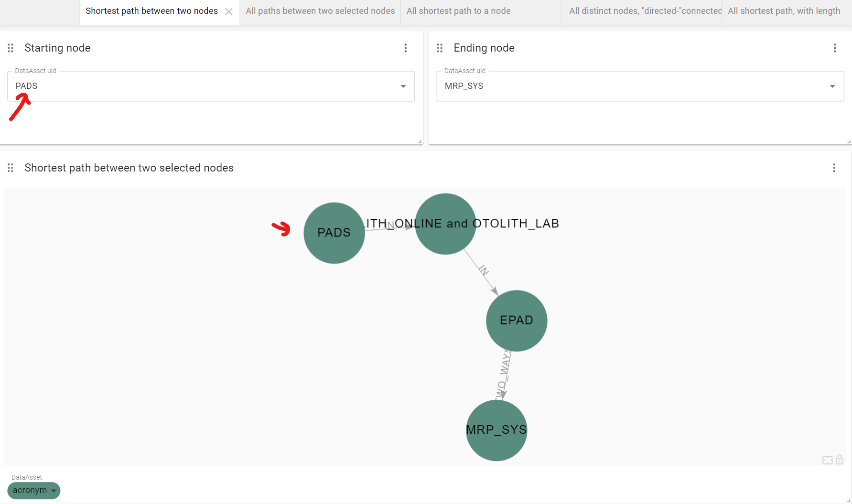Image resolution: width=852 pixels, height=504 pixels.
Task: Select the PADS node in the graph
Action: pos(334,233)
